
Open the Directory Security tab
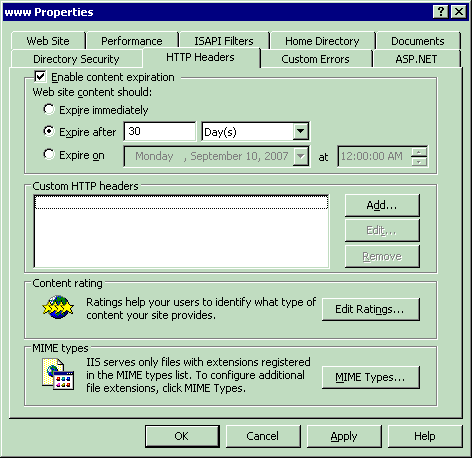coord(76,59)
